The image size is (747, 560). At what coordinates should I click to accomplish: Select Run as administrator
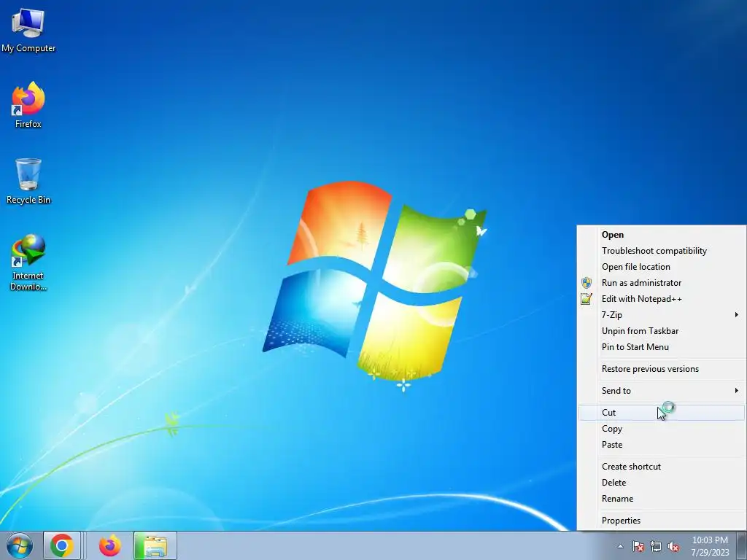tap(662, 283)
